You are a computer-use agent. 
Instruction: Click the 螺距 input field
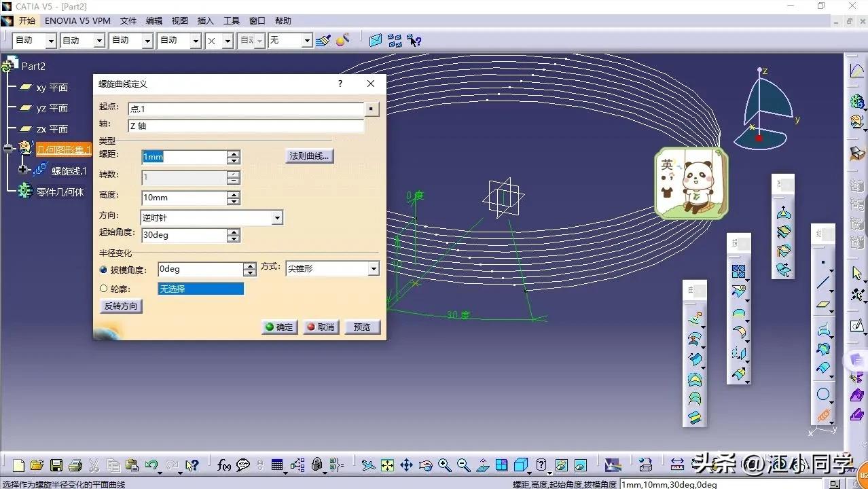[183, 157]
